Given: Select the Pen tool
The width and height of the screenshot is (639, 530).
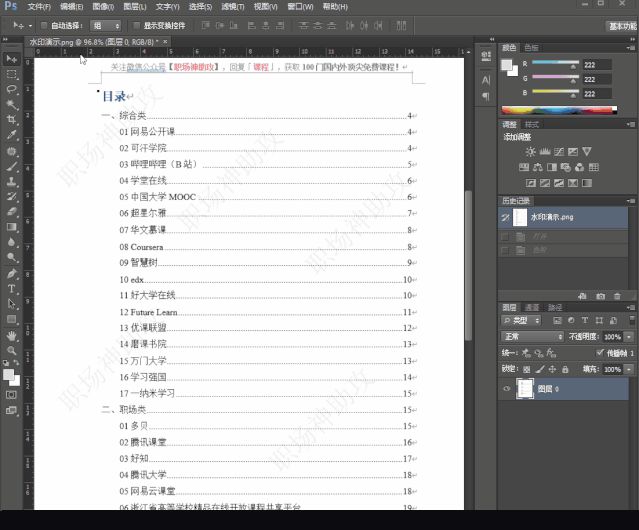Looking at the screenshot, I should (x=11, y=274).
